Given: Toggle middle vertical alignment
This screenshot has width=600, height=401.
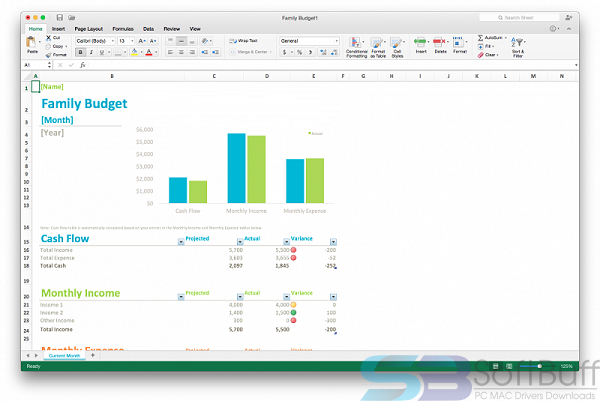Looking at the screenshot, I should [x=181, y=41].
